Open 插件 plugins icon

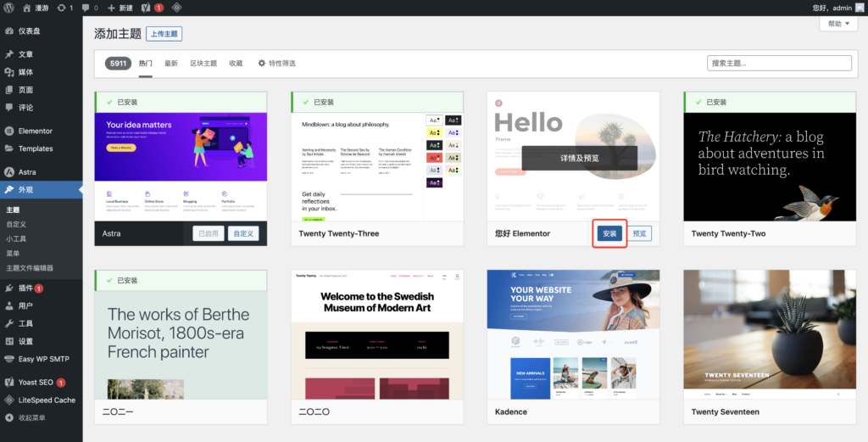click(8, 288)
